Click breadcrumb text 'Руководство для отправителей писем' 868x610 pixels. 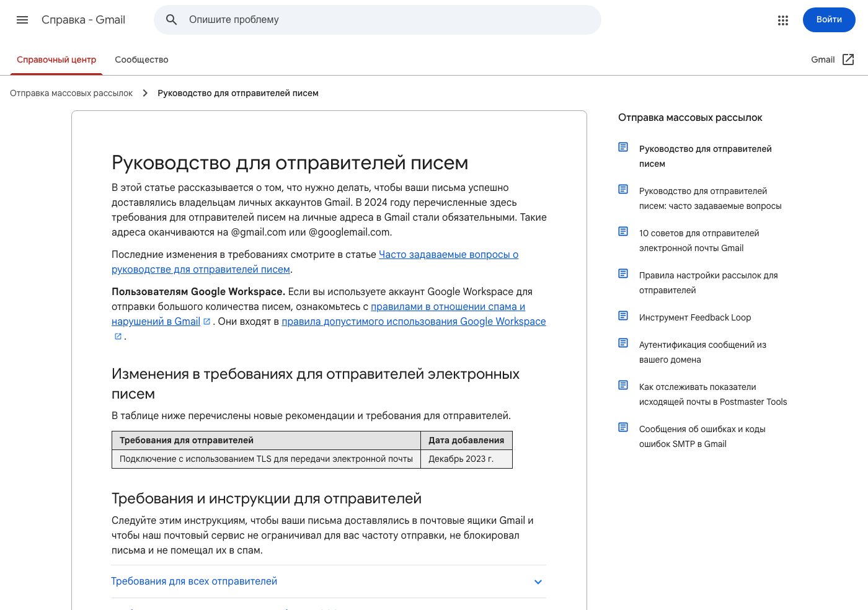238,93
